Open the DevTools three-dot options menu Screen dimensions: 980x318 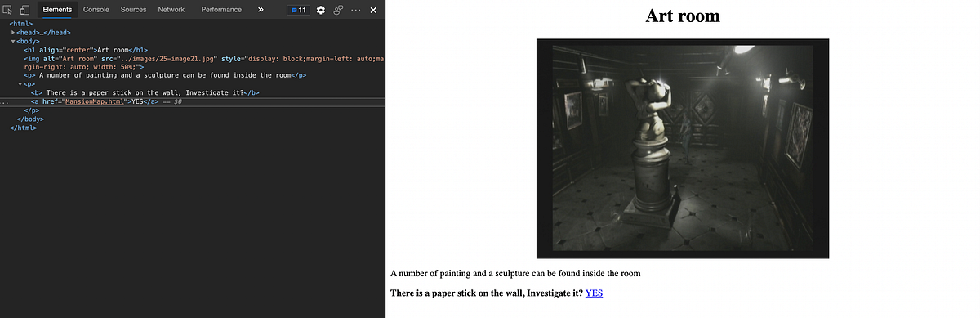click(x=355, y=10)
